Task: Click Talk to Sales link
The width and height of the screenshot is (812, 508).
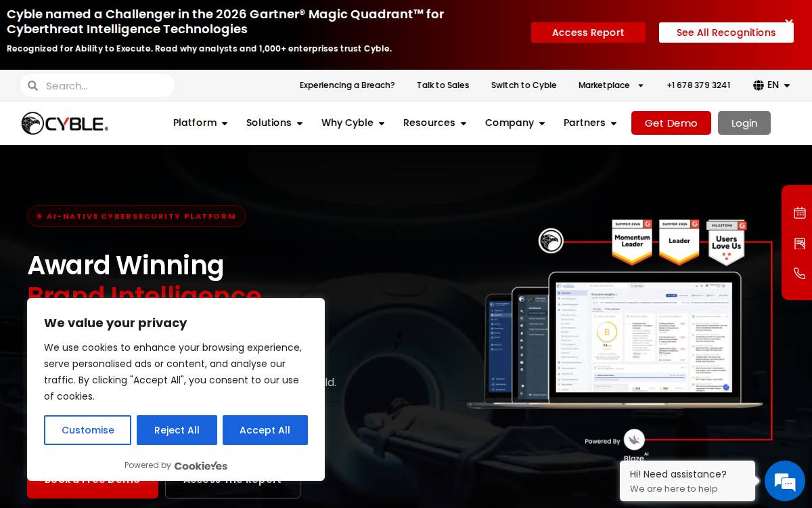Action: point(443,85)
